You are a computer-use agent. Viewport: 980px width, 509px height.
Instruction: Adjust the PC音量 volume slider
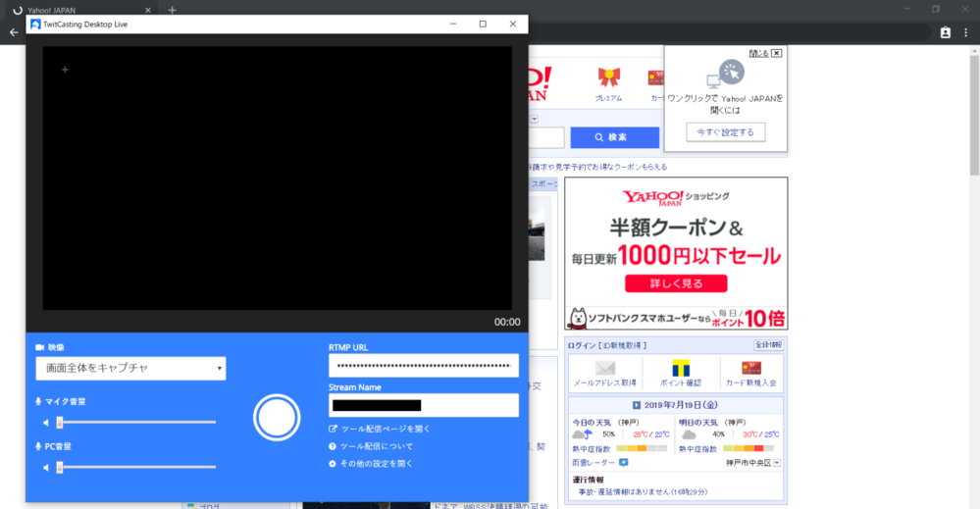click(x=137, y=467)
